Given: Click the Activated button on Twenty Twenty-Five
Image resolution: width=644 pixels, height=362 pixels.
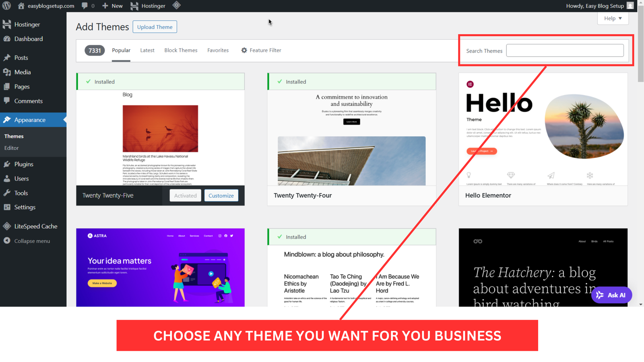Looking at the screenshot, I should (x=186, y=195).
